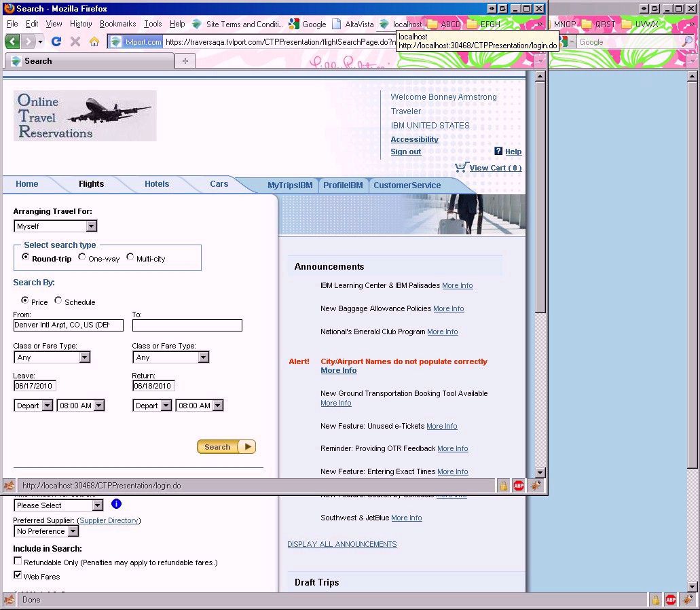Choose the Schedule search option

pyautogui.click(x=58, y=301)
